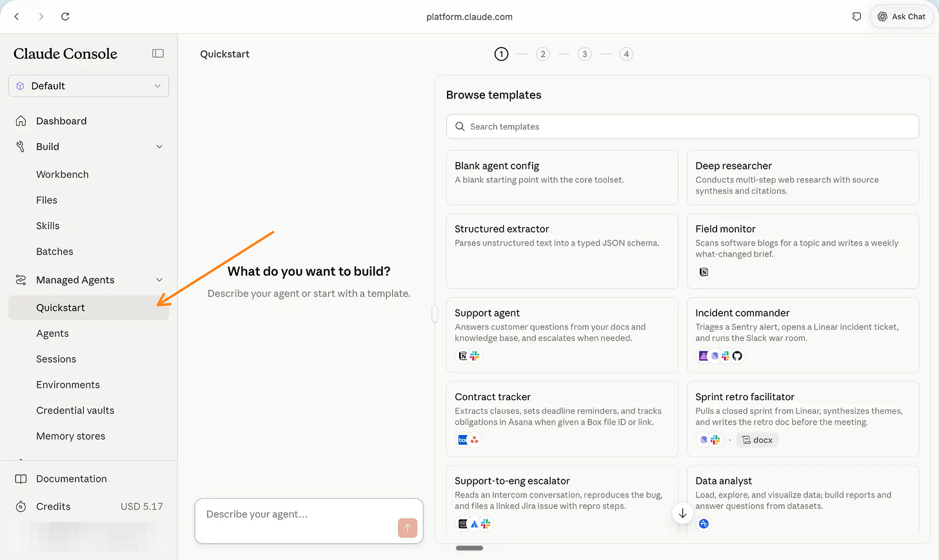This screenshot has height=560, width=939.
Task: Click the Sentry icon on Incident commander card
Action: point(704,356)
